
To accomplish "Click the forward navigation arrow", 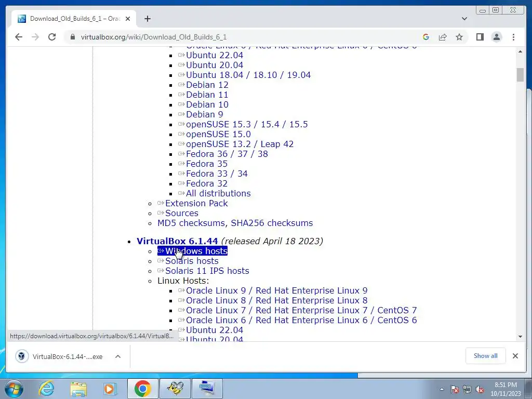I will point(35,37).
